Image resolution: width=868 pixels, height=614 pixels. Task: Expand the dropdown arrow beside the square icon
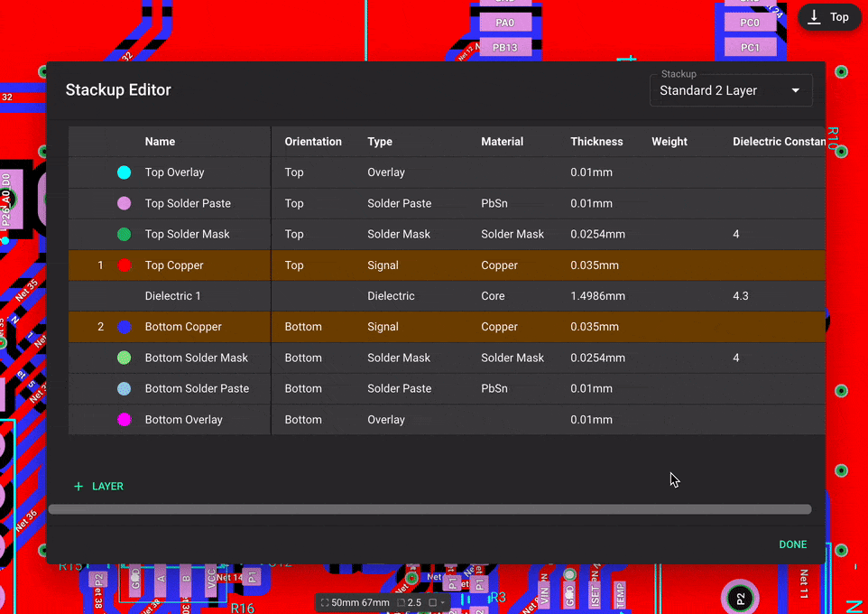[443, 602]
